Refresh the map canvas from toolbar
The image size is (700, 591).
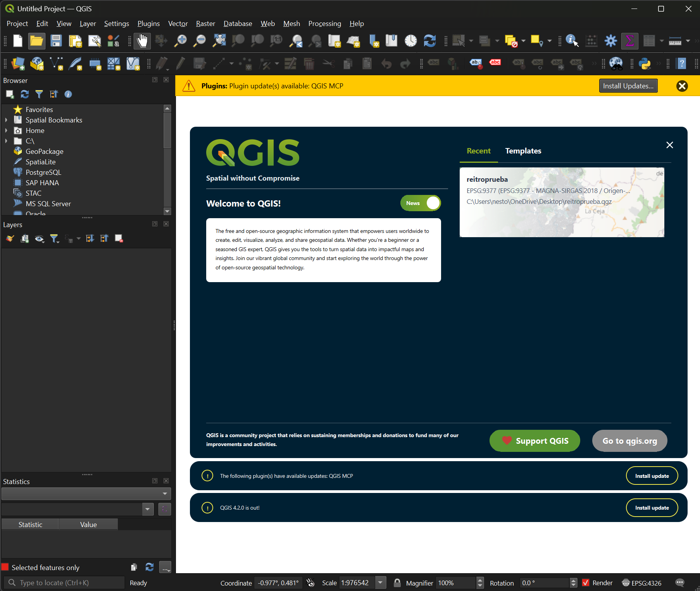pyautogui.click(x=429, y=41)
